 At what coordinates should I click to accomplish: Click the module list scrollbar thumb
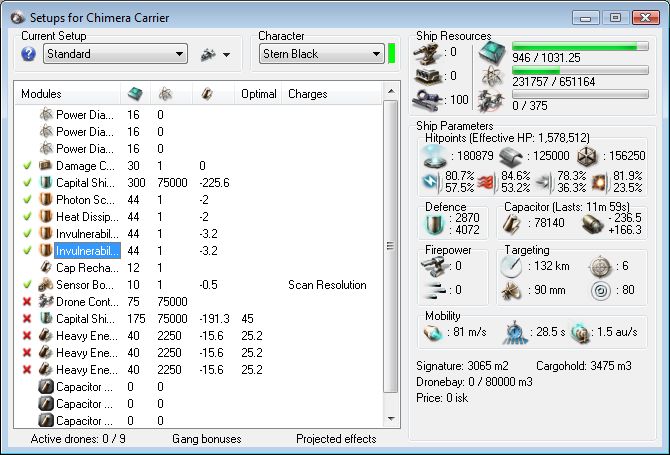coord(391,246)
